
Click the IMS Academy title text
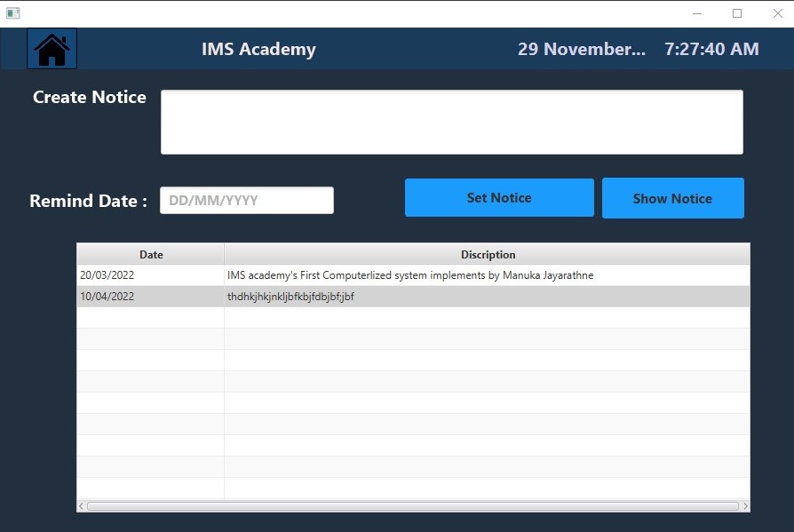258,49
